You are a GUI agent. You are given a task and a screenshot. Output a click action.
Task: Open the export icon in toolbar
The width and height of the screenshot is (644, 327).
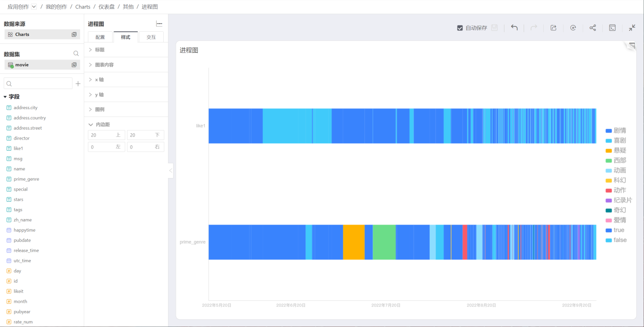pyautogui.click(x=553, y=28)
